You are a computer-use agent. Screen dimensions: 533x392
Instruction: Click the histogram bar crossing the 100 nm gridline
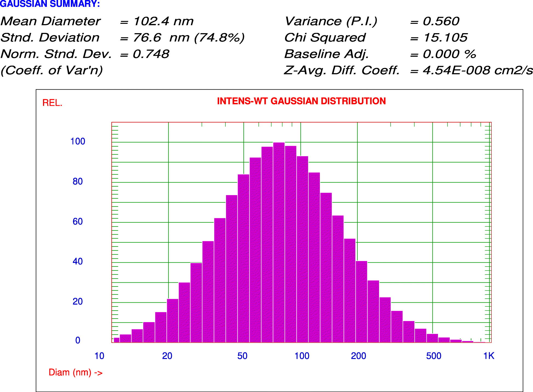pyautogui.click(x=302, y=249)
